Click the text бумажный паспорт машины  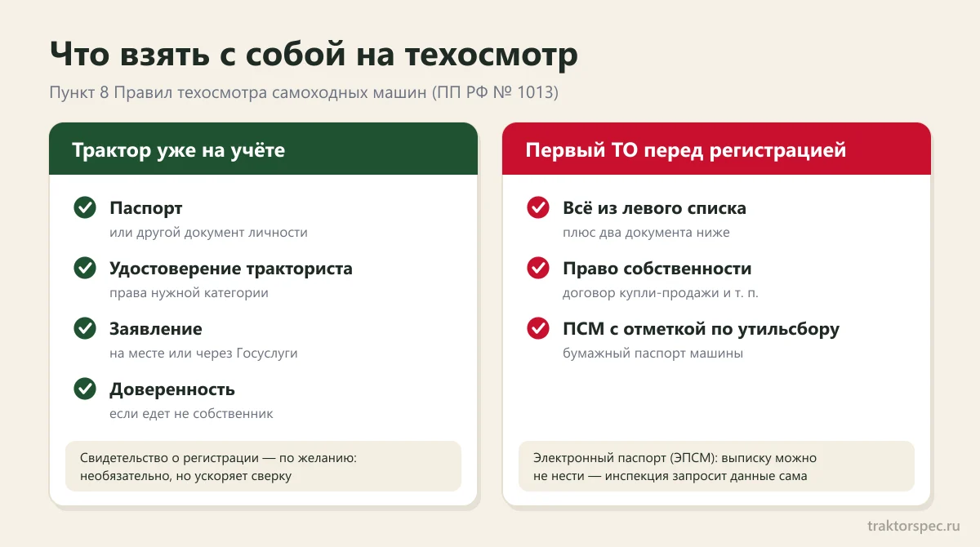(x=653, y=354)
